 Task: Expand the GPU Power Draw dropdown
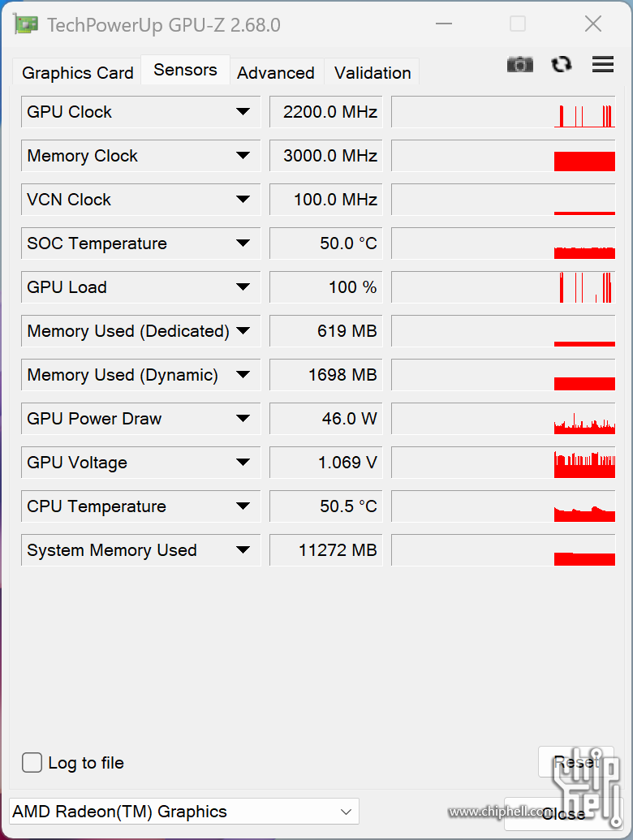pos(243,419)
